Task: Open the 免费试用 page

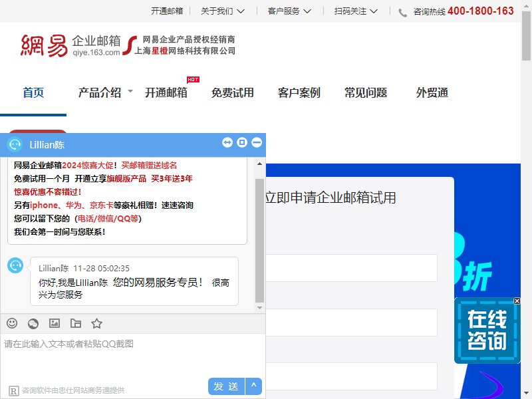Action: tap(232, 92)
